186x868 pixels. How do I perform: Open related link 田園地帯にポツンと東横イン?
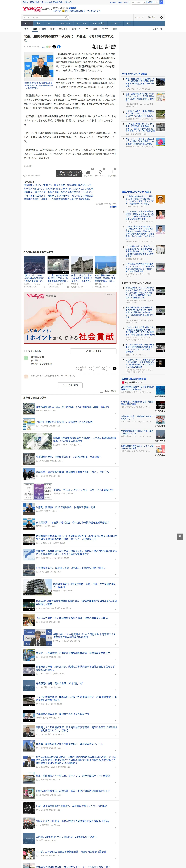click(x=57, y=185)
